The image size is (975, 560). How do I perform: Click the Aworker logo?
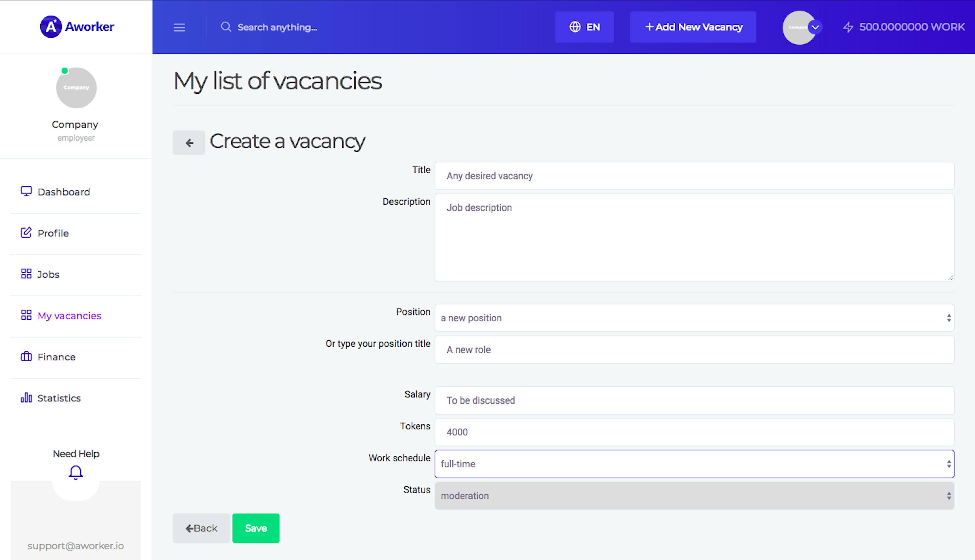tap(77, 27)
